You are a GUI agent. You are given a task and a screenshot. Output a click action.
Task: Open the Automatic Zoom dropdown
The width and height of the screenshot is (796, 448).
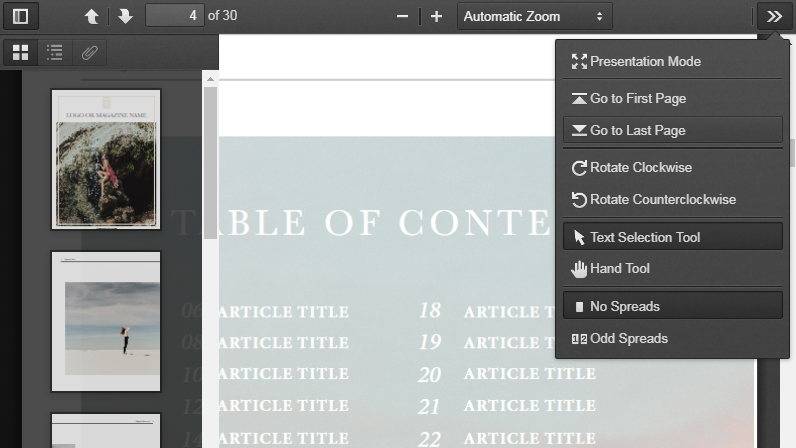[535, 16]
